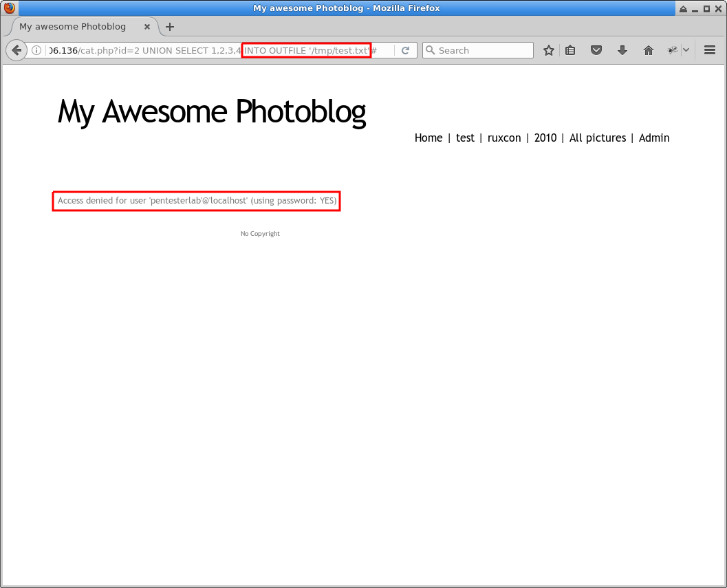Open the Admin link
This screenshot has height=588, width=727.
[654, 138]
